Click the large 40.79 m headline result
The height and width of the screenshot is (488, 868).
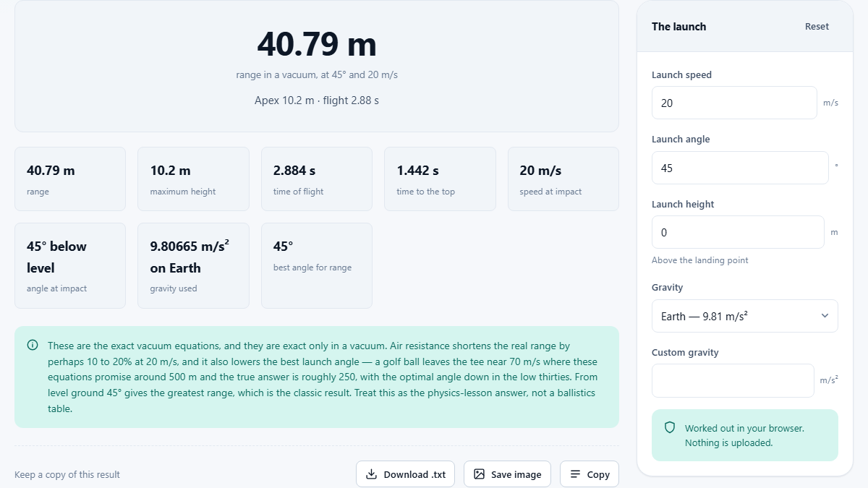[x=317, y=44]
